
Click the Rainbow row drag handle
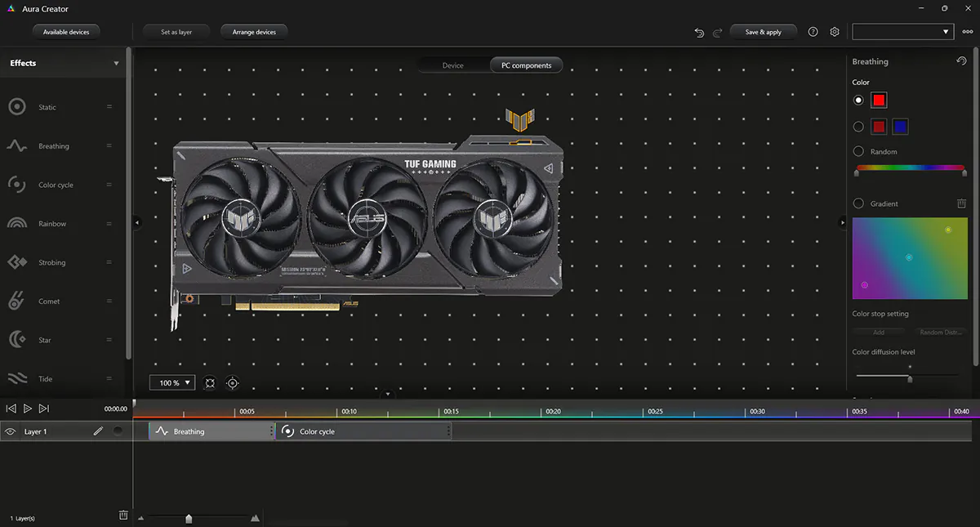[x=109, y=224]
